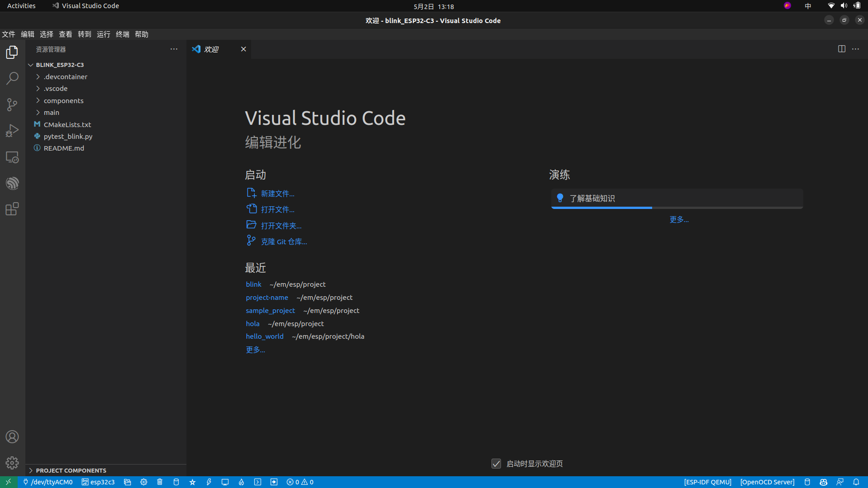Open the 了解基础知识 walkthrough card
The image size is (868, 488).
coord(677,199)
